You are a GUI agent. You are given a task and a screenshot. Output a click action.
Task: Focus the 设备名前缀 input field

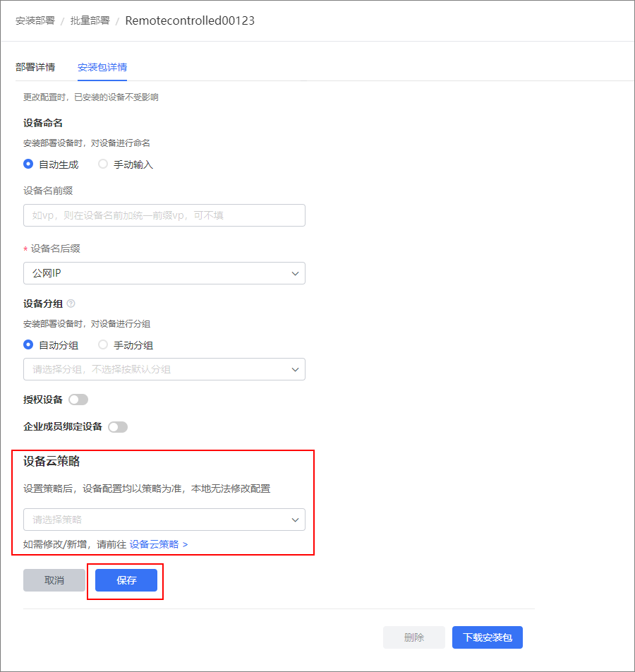click(x=164, y=215)
